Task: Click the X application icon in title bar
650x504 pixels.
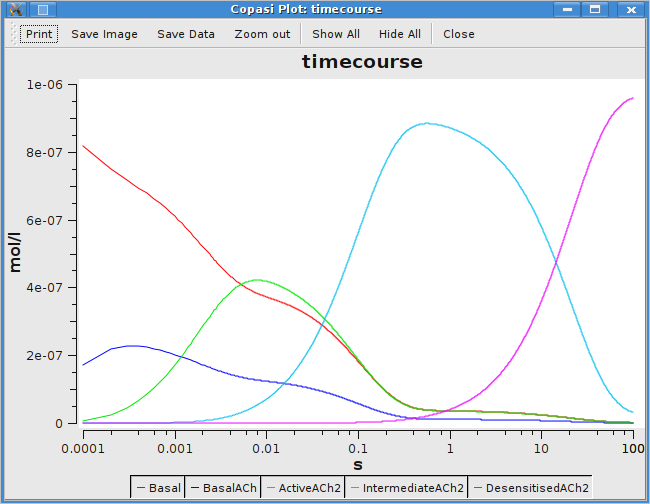Action: point(16,9)
